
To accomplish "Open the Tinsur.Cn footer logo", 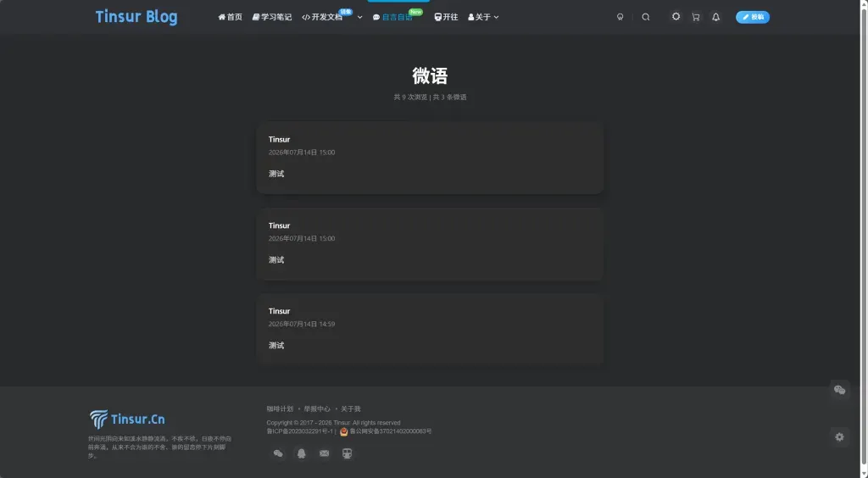I will point(127,419).
